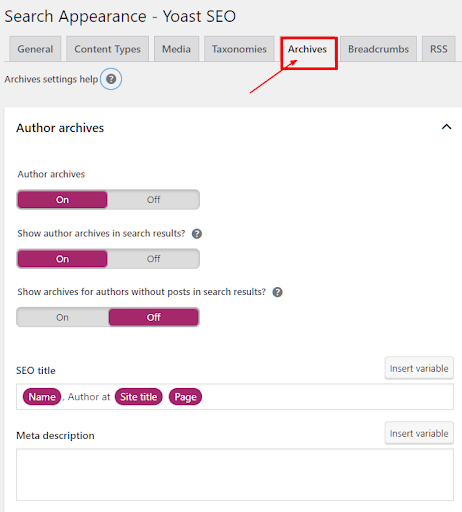Click the 'Meta description' label
462x512 pixels.
click(55, 435)
